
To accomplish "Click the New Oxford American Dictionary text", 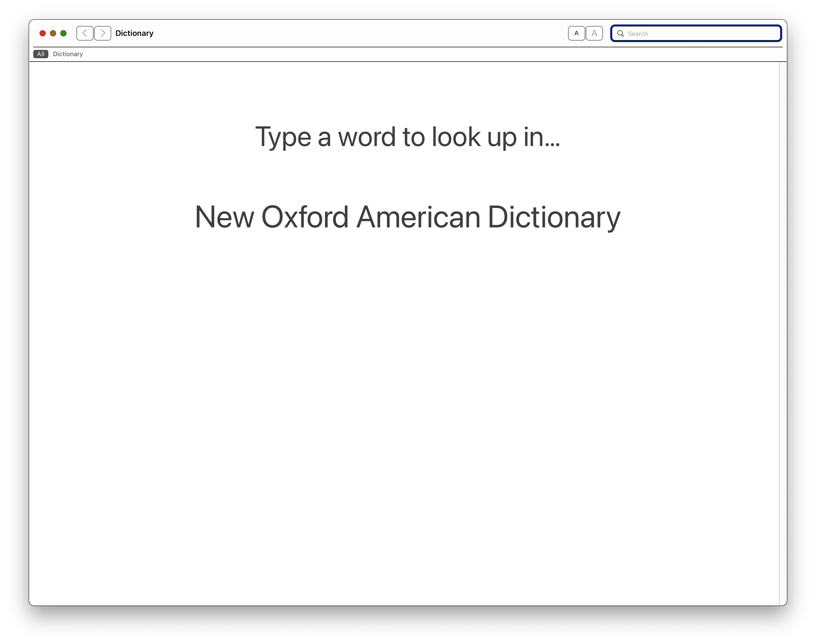I will [407, 217].
